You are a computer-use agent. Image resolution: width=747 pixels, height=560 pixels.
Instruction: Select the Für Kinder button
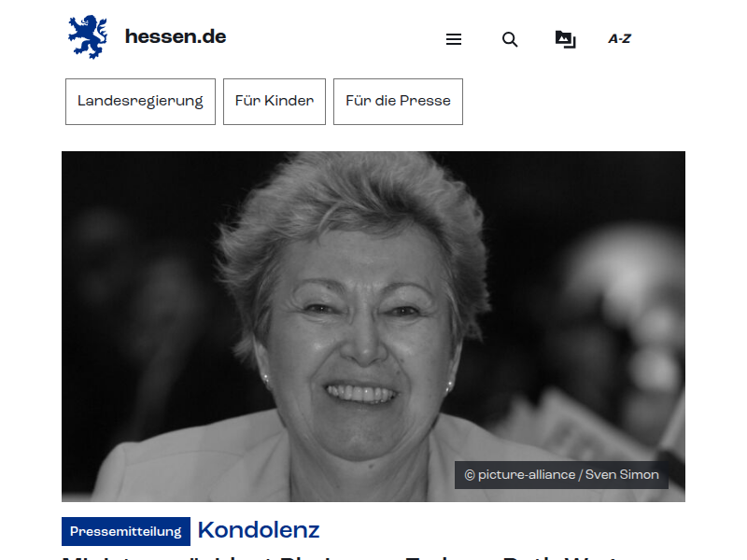[x=275, y=102]
